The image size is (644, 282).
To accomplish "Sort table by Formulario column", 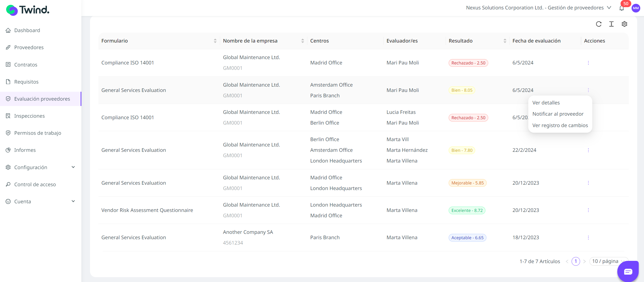I will (215, 41).
